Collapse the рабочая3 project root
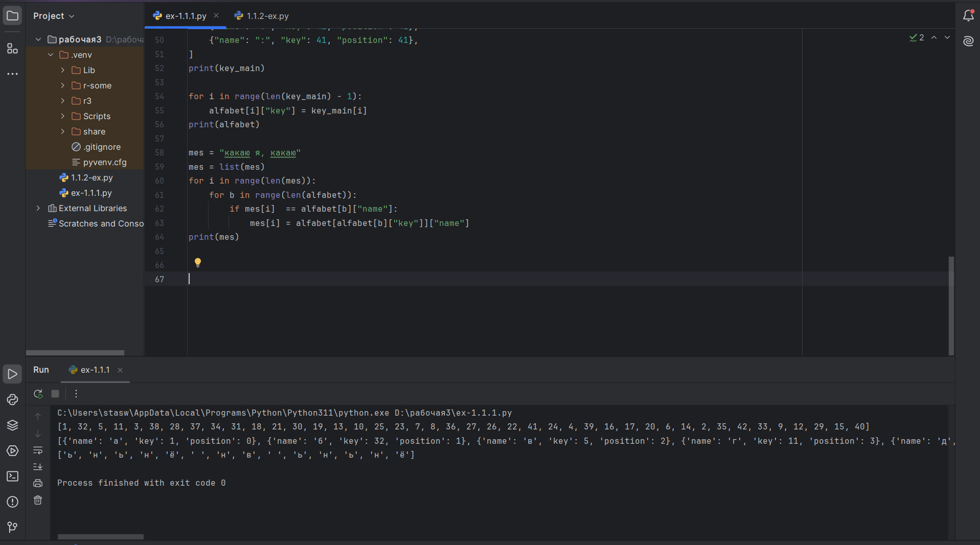 [x=38, y=39]
